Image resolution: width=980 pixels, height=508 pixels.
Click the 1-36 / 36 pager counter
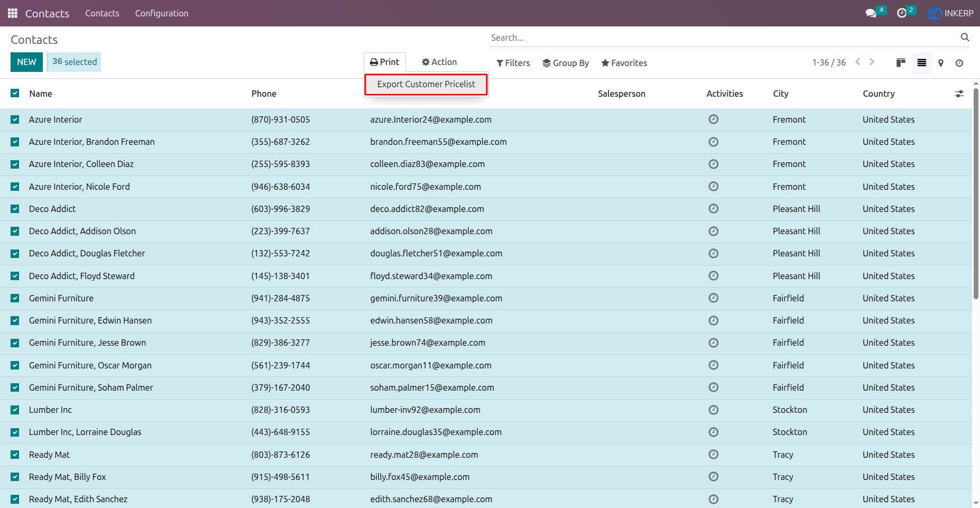(x=829, y=62)
